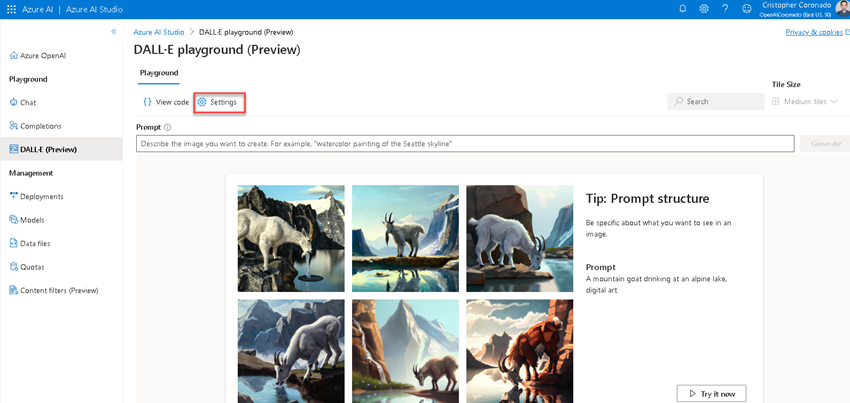Go to Completions in the sidebar
Image resolution: width=850 pixels, height=403 pixels.
click(x=40, y=126)
